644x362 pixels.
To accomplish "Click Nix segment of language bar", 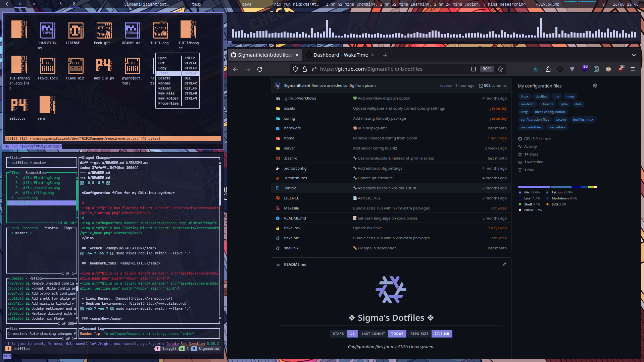I will click(534, 187).
